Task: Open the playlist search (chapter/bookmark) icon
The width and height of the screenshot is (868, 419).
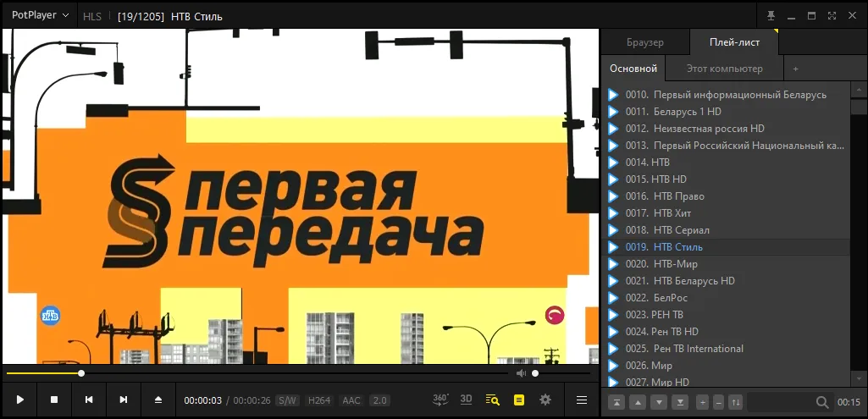Action: (492, 400)
